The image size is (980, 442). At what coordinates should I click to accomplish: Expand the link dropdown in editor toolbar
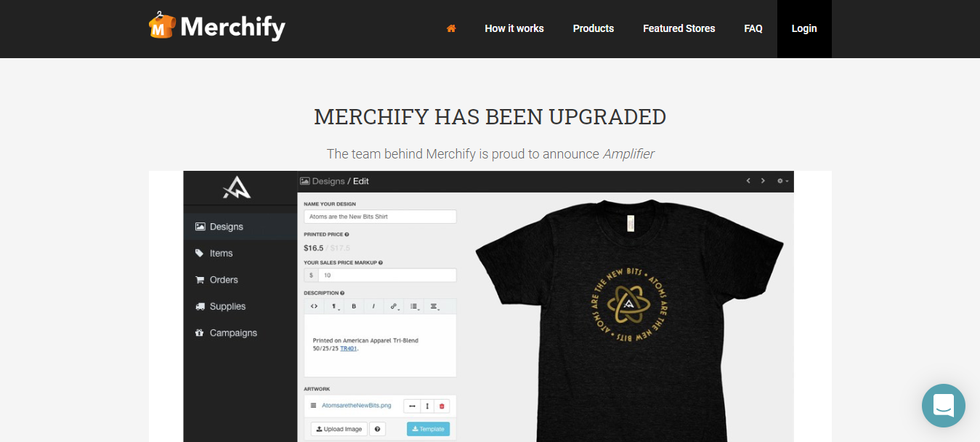coord(394,306)
